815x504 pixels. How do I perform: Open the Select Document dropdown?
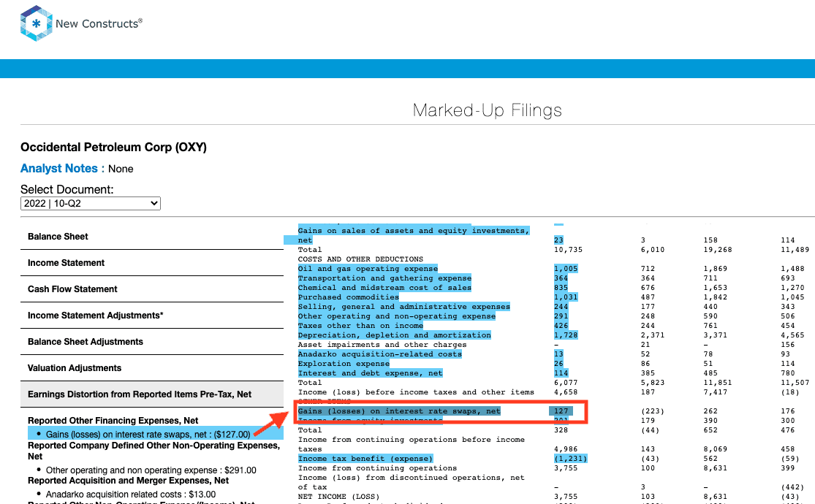(x=91, y=203)
